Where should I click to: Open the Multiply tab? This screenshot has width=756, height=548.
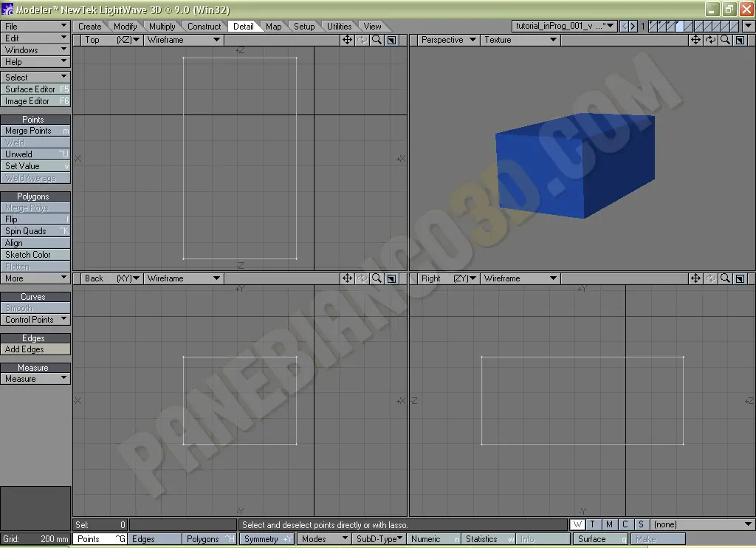coord(162,27)
